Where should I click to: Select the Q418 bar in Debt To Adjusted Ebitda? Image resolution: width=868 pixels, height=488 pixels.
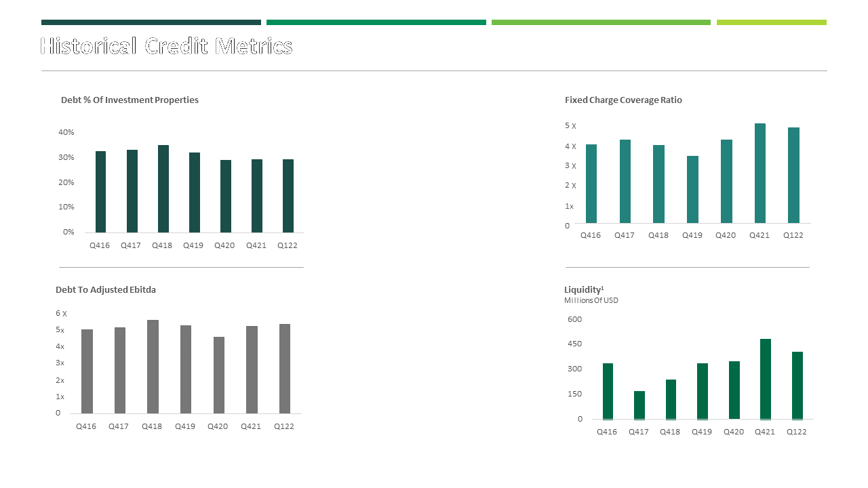[153, 367]
